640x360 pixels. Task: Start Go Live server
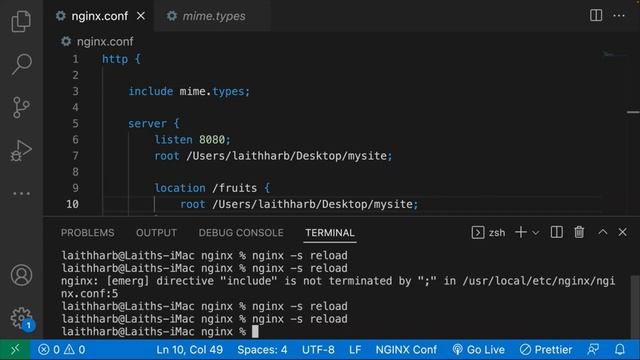click(x=478, y=350)
